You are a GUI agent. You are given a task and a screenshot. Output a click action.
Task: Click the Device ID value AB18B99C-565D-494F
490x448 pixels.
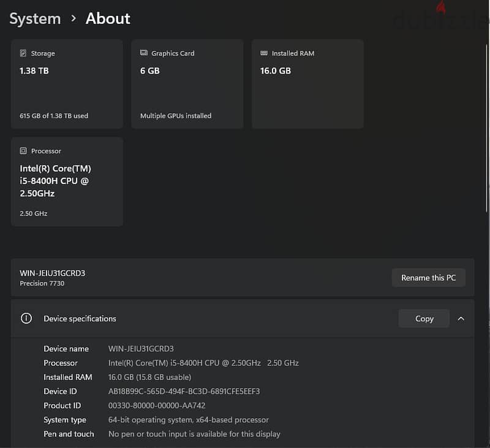(x=184, y=392)
